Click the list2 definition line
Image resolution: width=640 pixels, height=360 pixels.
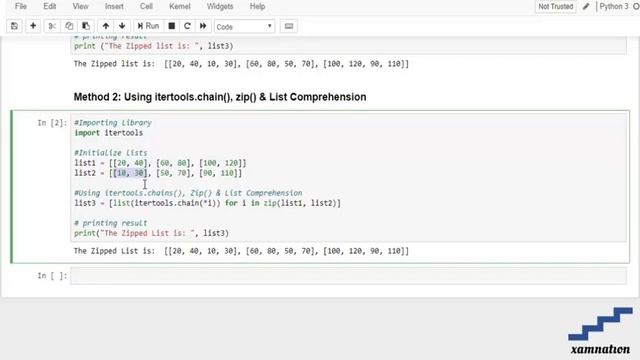(158, 173)
